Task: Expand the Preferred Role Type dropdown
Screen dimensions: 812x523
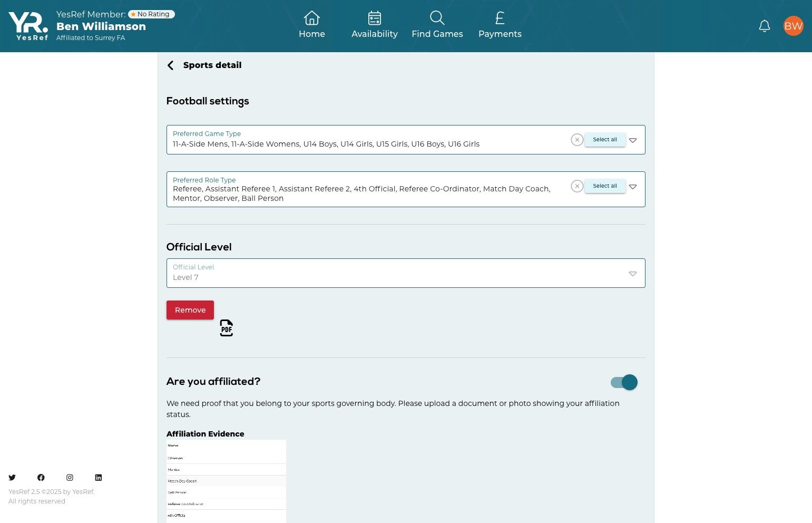Action: 633,187
